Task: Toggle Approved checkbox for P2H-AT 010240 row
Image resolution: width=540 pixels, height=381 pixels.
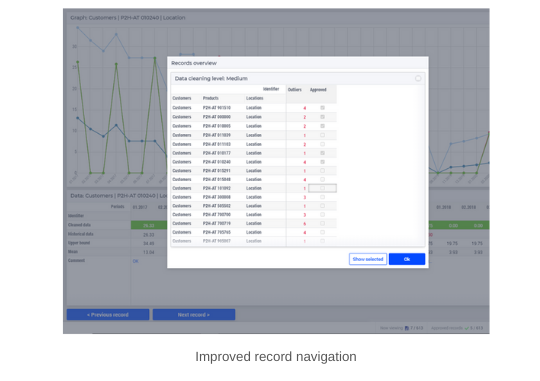Action: [322, 162]
